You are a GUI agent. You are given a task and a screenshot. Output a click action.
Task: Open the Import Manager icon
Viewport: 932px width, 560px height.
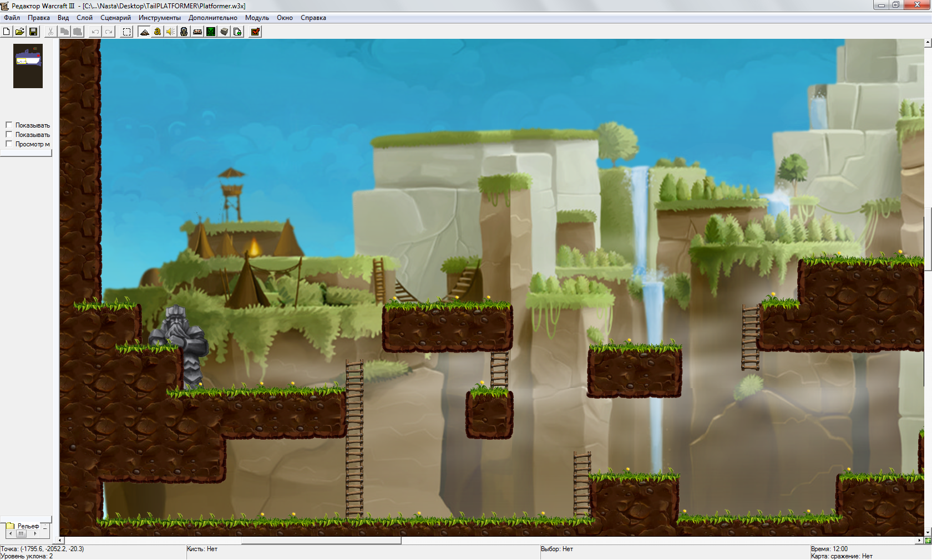click(237, 32)
